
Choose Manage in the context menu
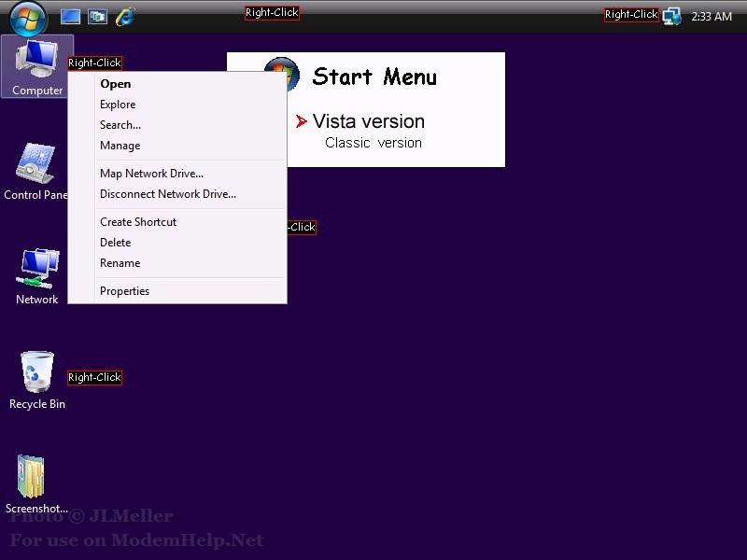(177, 146)
